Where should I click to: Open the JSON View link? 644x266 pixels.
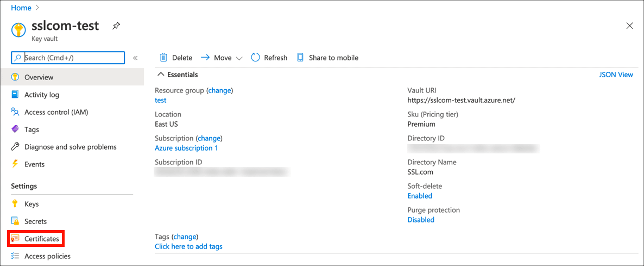(616, 75)
